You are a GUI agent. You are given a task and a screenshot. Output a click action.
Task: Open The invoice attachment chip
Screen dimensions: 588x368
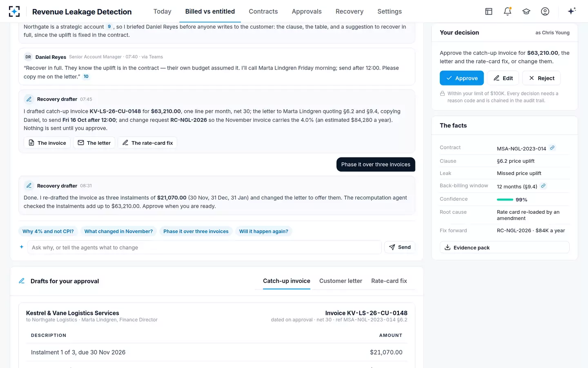47,143
